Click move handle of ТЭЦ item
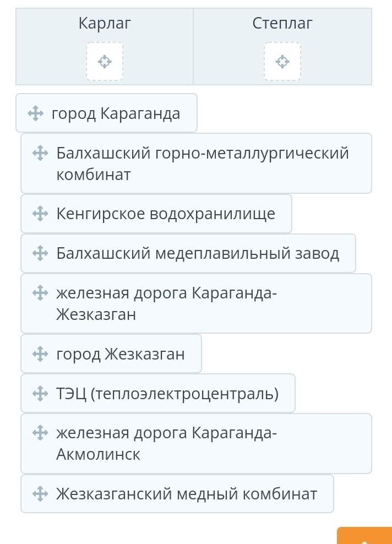The height and width of the screenshot is (544, 392). click(x=40, y=394)
